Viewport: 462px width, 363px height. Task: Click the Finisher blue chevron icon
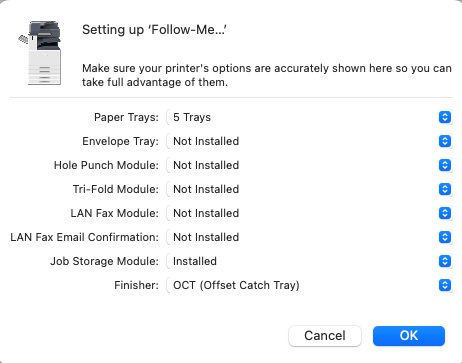(445, 285)
